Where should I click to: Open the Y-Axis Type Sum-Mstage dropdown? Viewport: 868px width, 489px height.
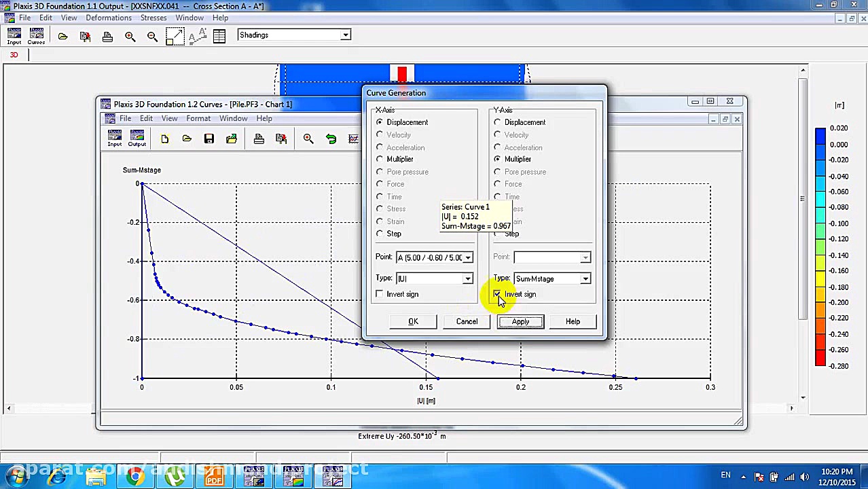coord(585,278)
